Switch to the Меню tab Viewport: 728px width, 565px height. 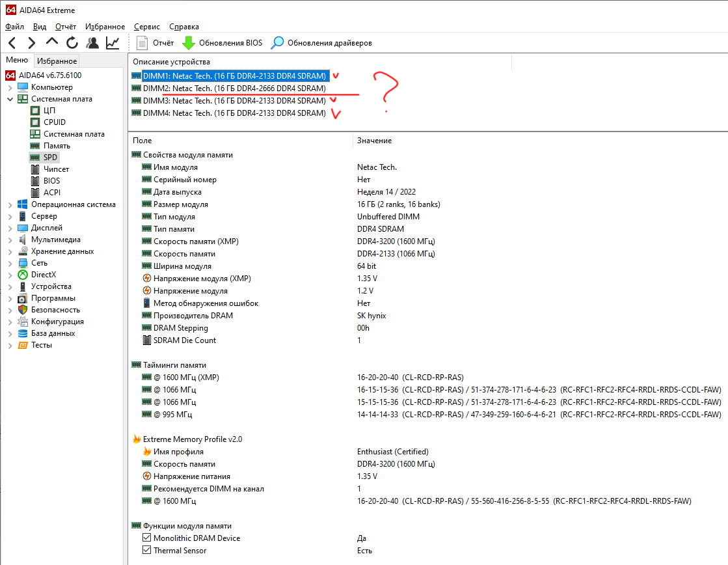(17, 60)
